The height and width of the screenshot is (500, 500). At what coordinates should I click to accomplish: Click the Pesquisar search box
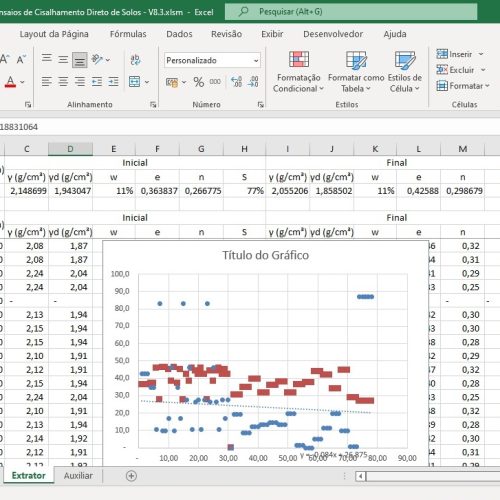point(351,12)
